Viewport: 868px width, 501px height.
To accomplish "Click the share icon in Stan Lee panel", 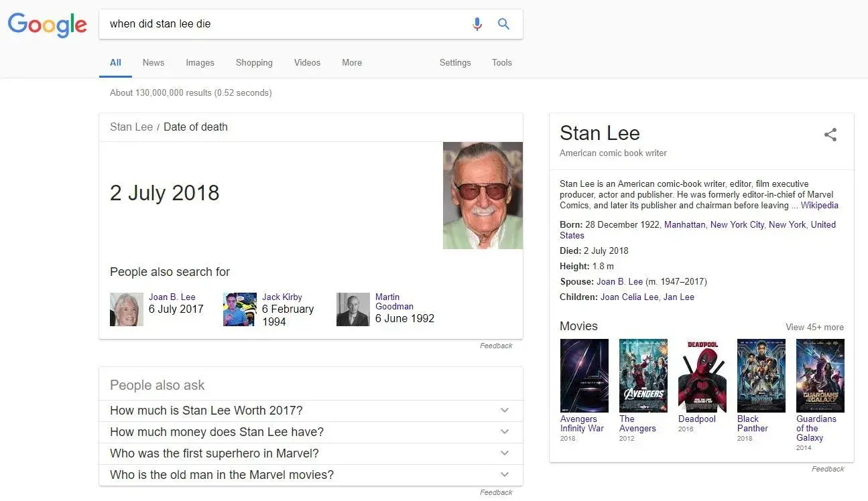I will pos(830,135).
